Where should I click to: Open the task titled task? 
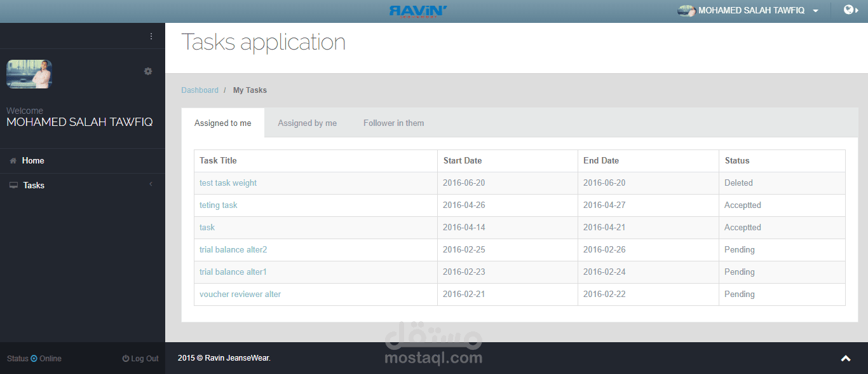[207, 228]
